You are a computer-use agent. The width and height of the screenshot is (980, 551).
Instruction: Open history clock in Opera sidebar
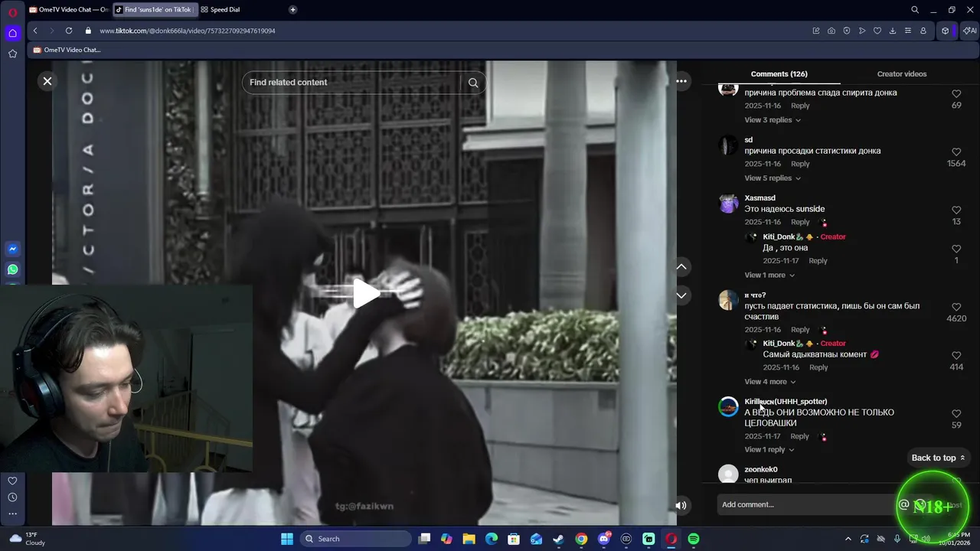(x=12, y=497)
